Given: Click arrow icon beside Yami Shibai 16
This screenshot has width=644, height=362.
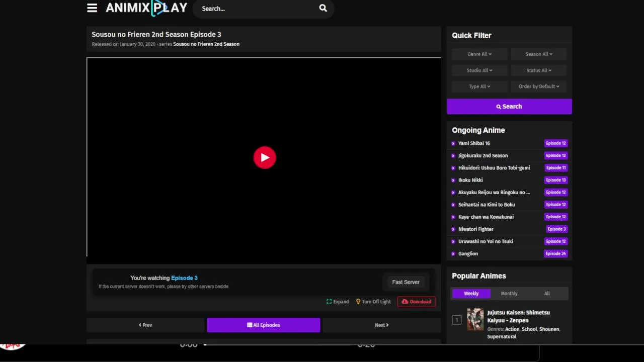Looking at the screenshot, I should [x=453, y=143].
